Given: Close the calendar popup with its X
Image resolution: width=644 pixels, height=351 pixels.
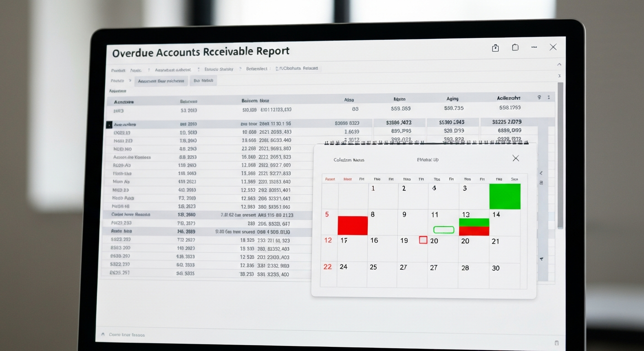Looking at the screenshot, I should [515, 158].
